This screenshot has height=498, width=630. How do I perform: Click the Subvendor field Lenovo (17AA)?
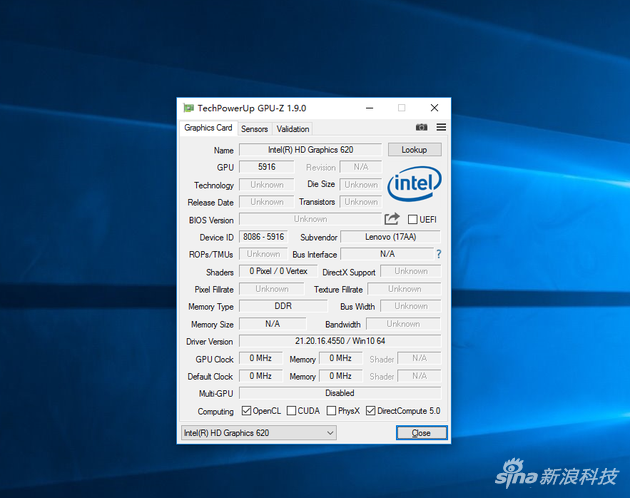click(391, 237)
